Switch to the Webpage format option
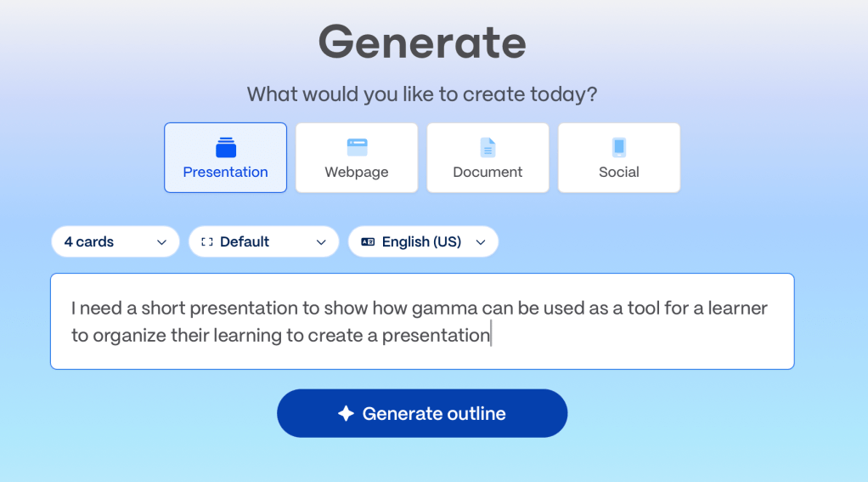 coord(357,158)
